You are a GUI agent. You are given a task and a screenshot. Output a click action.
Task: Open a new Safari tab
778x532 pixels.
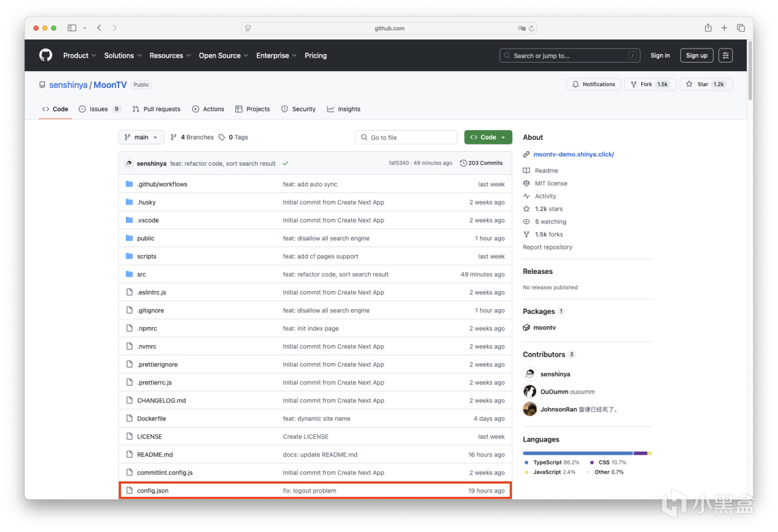pos(725,28)
